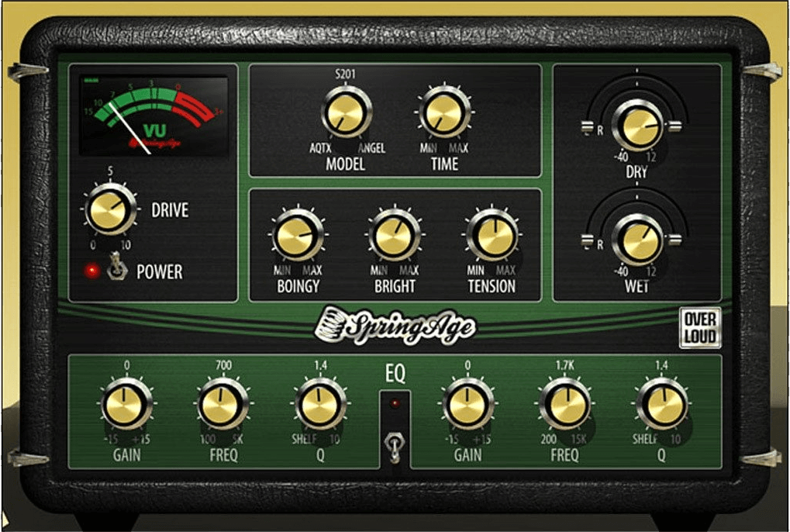Image resolution: width=790 pixels, height=532 pixels.
Task: Click the VU meter display
Action: pos(154,116)
